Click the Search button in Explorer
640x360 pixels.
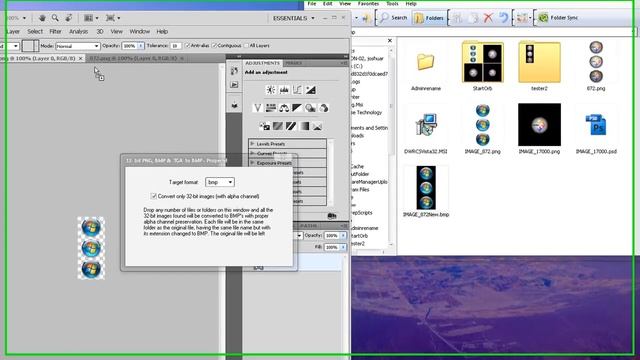pyautogui.click(x=393, y=18)
